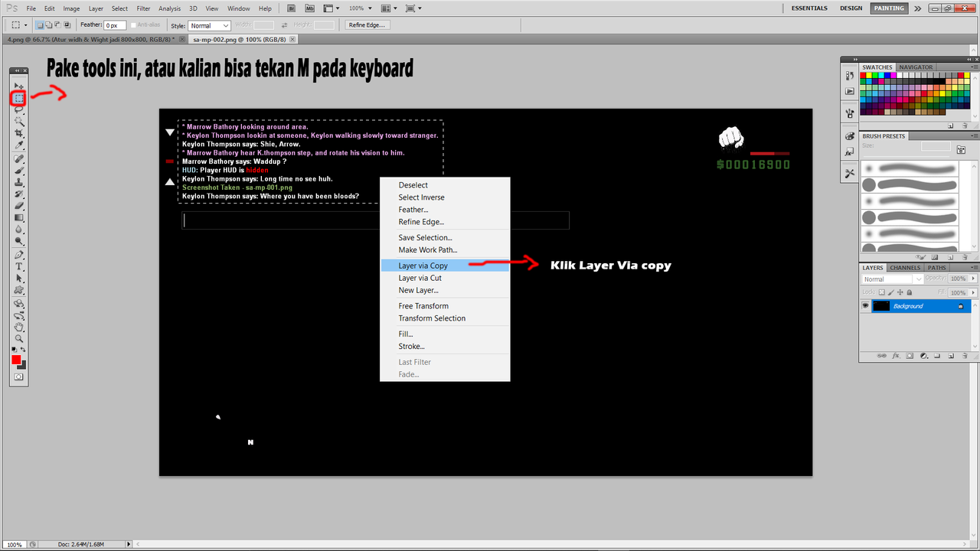
Task: Select the Zoom magnifier tool
Action: [18, 338]
